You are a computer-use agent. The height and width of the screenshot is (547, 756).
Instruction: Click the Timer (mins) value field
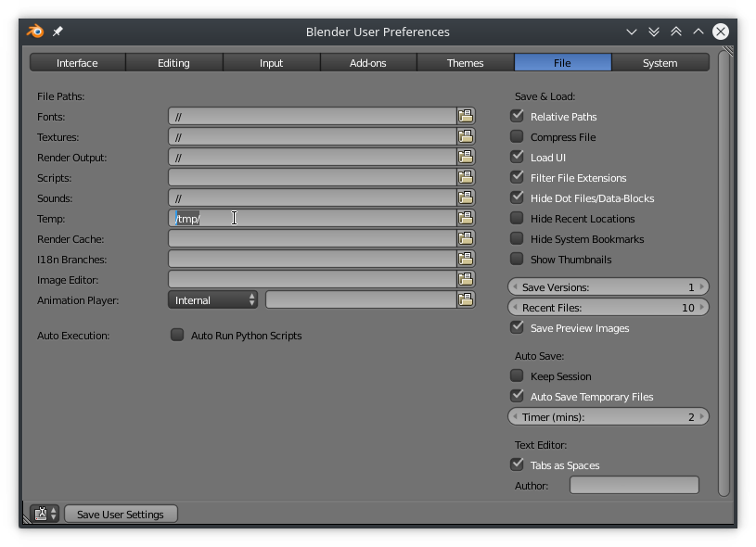(609, 416)
